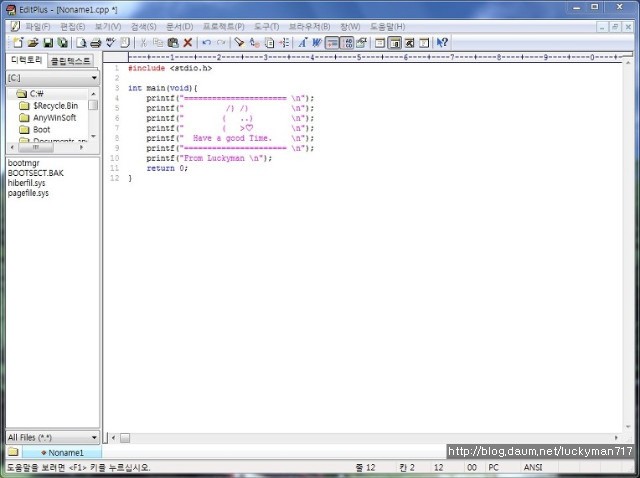Click the Redo toolbar arrow

point(221,42)
